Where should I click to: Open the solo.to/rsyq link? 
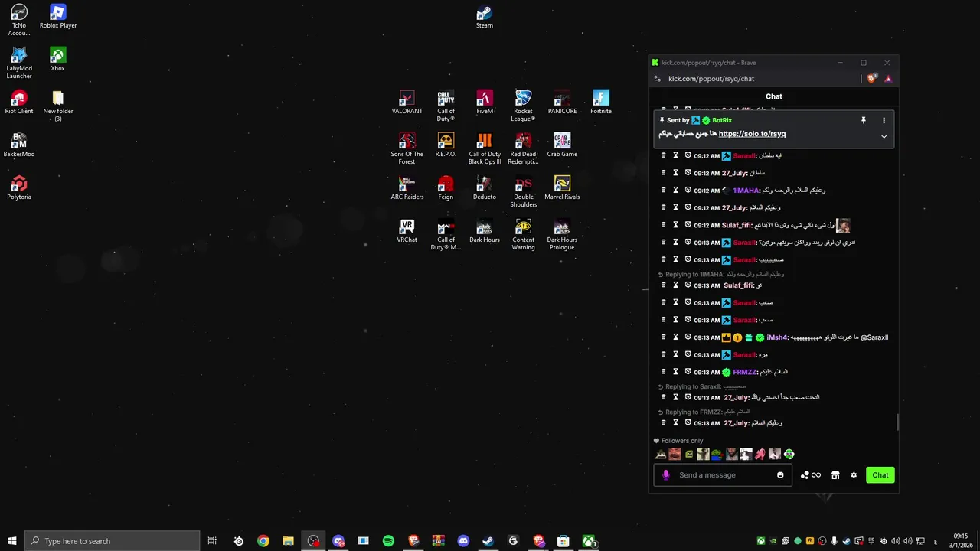pos(752,134)
